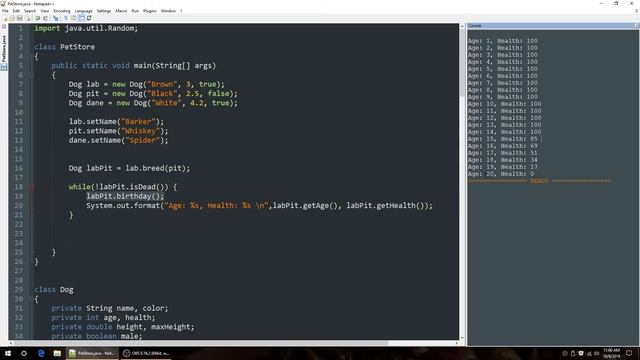The width and height of the screenshot is (640, 360).
Task: Click the Cortana circle icon on taskbar
Action: 24,353
